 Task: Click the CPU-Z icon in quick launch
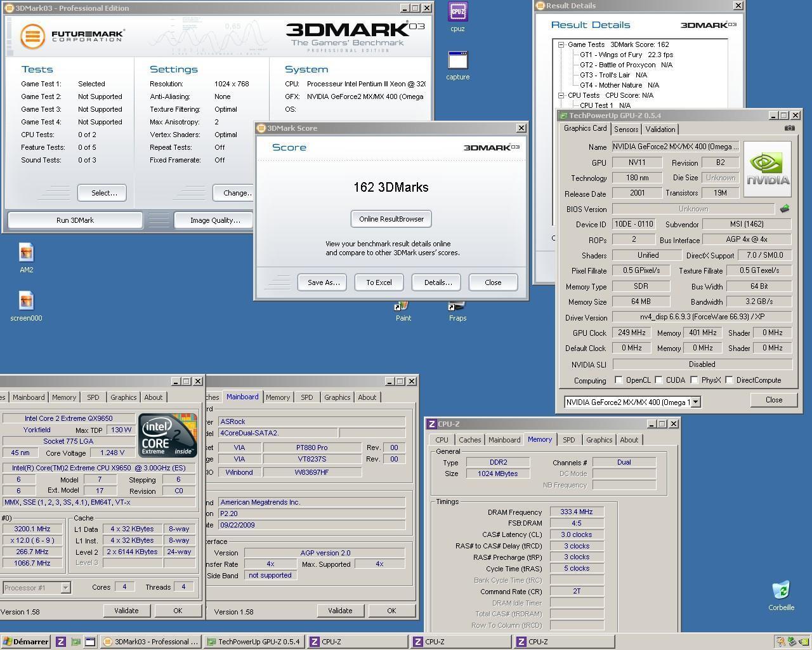coord(61,642)
